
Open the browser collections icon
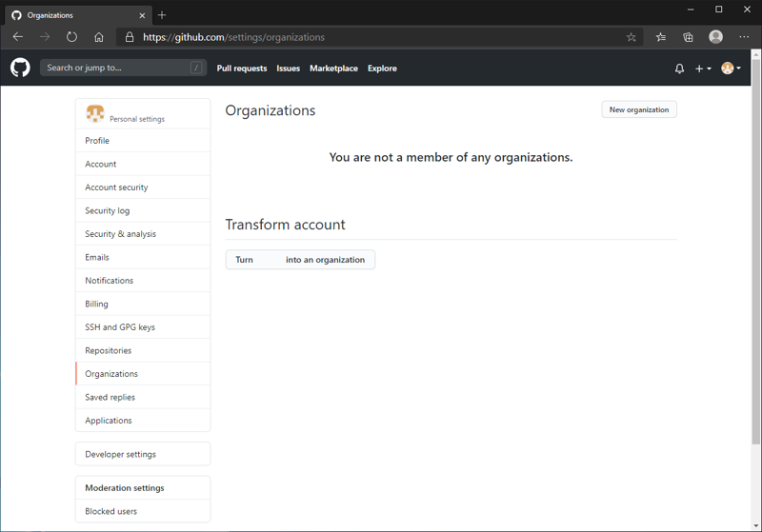(x=688, y=37)
